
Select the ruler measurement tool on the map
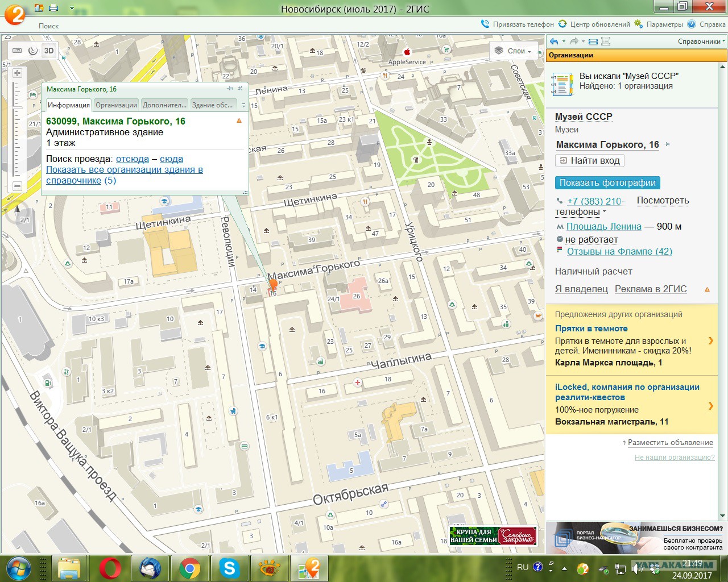point(17,51)
